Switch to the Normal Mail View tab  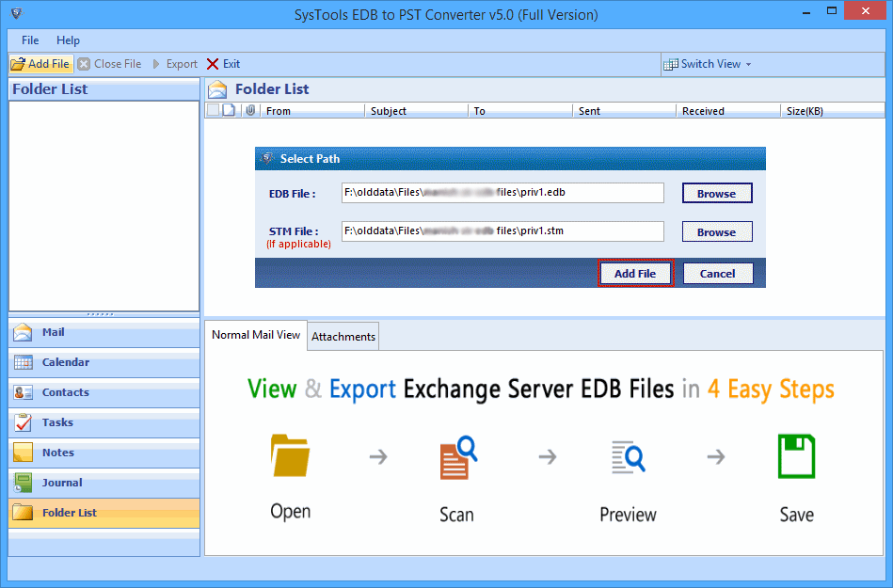point(256,335)
